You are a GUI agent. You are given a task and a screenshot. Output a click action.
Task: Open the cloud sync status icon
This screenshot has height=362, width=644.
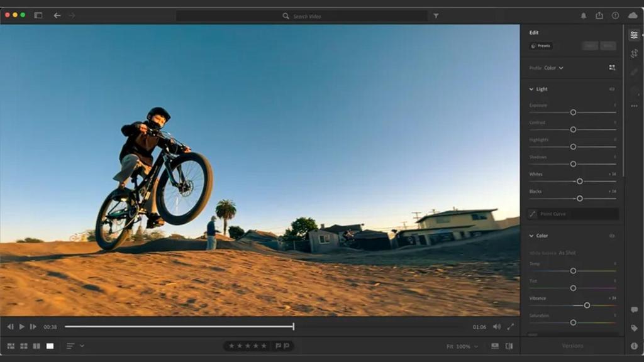633,16
